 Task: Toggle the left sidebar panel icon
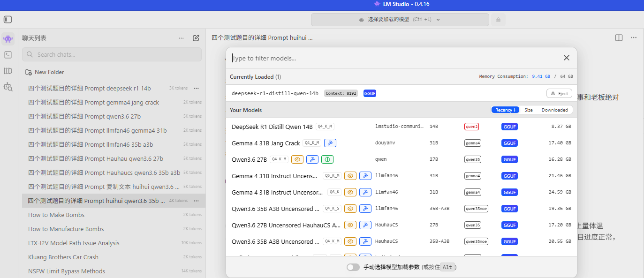pos(8,20)
